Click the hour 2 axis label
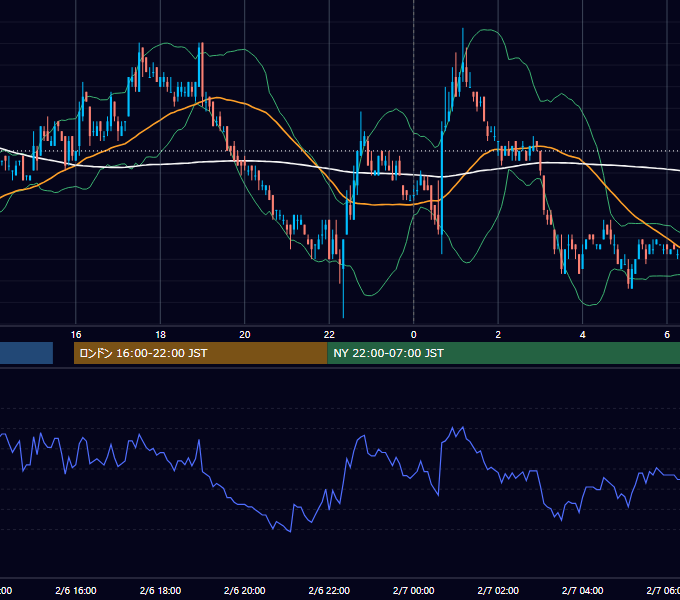Image resolution: width=680 pixels, height=600 pixels. 498,335
